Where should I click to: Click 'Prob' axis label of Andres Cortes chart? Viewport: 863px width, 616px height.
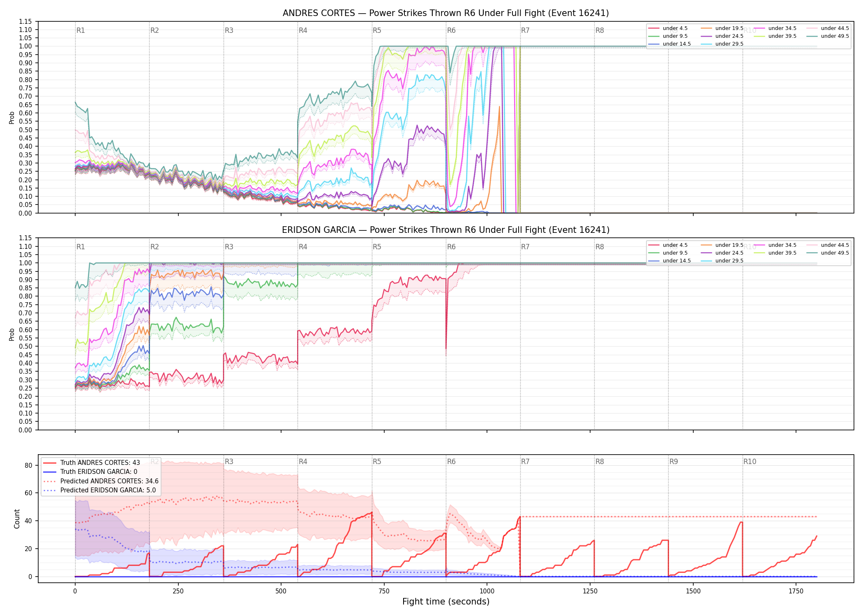click(12, 117)
